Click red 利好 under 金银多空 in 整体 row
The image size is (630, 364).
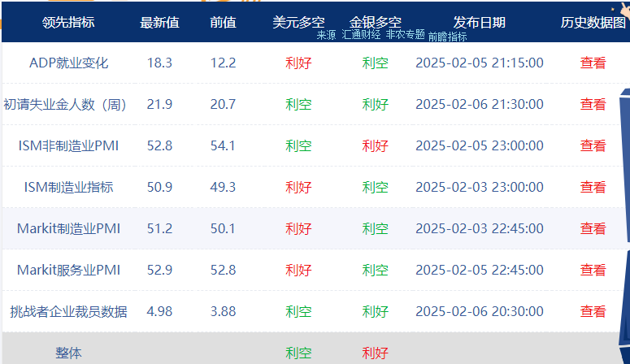click(x=376, y=353)
